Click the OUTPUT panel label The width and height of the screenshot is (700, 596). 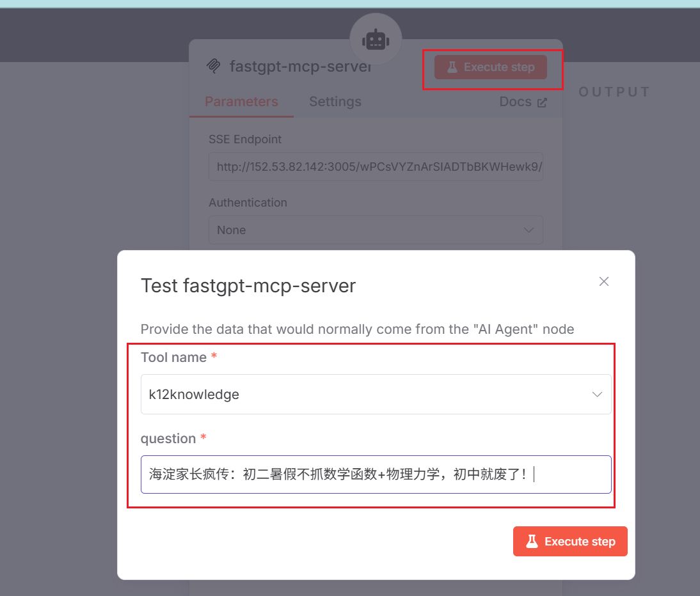tap(614, 91)
